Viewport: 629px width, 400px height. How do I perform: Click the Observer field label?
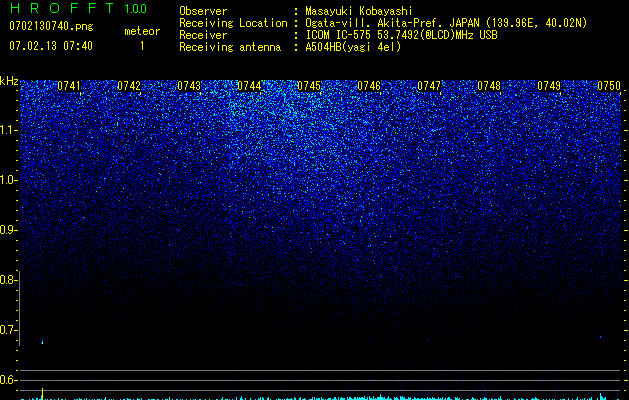(203, 11)
